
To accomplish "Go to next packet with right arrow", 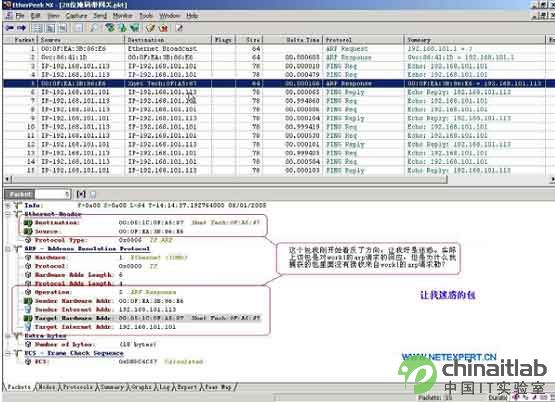I will pos(22,28).
